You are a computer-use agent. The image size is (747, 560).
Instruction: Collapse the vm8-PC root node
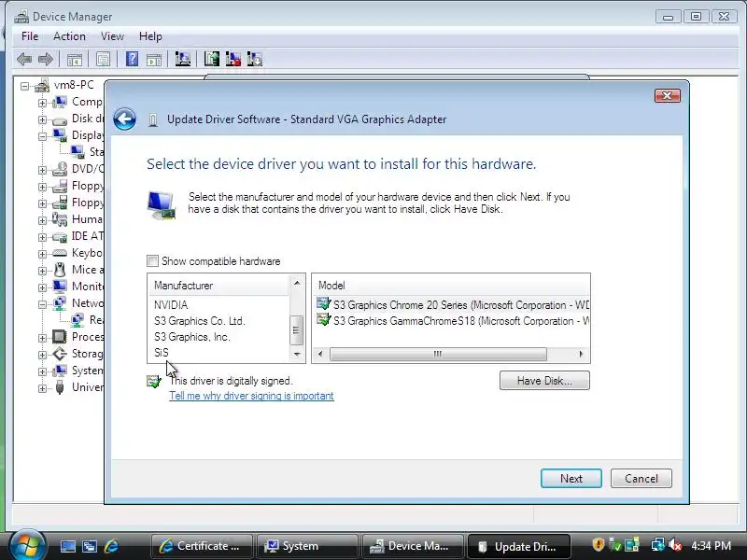24,86
